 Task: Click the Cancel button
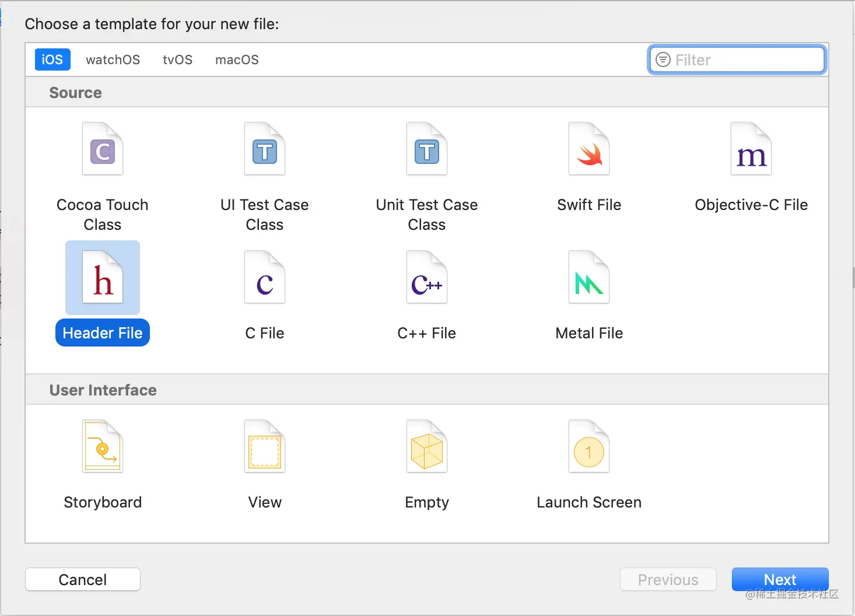click(x=83, y=579)
